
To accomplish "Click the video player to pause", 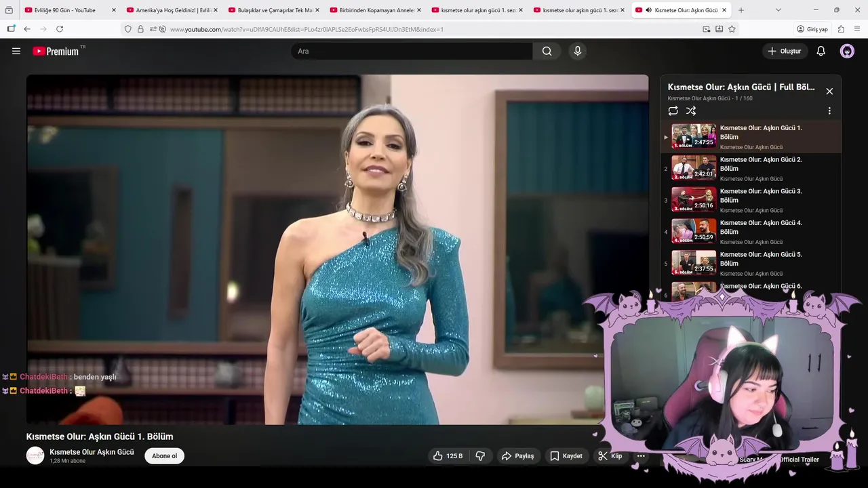I will coord(337,249).
